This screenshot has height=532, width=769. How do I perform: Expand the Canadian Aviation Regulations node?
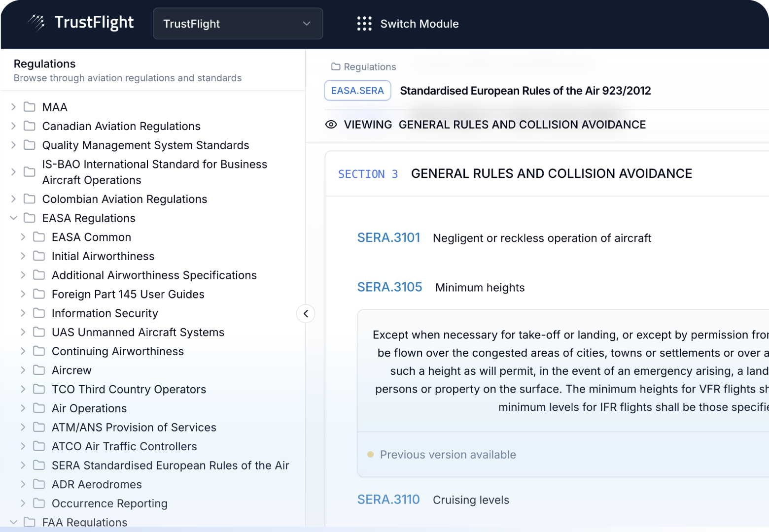[13, 126]
